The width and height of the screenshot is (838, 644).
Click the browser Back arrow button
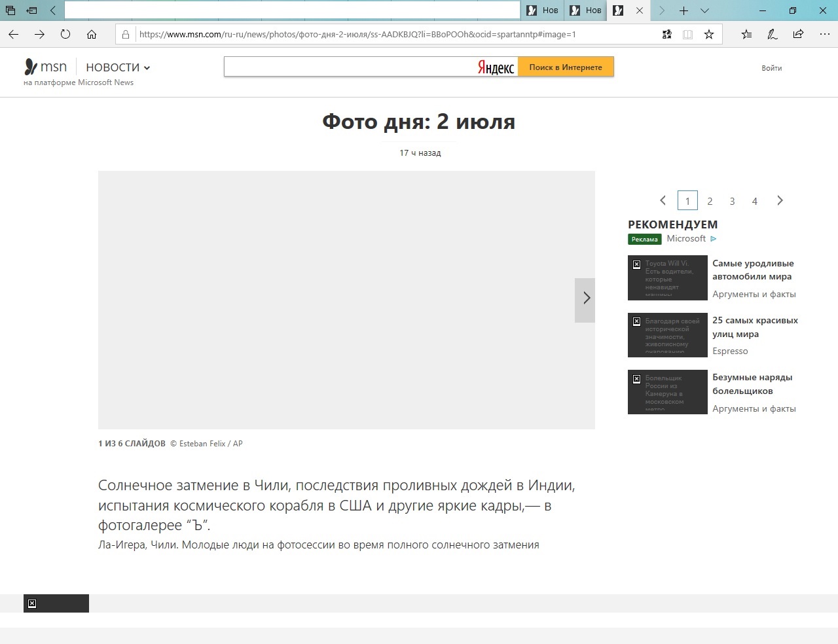coord(13,35)
